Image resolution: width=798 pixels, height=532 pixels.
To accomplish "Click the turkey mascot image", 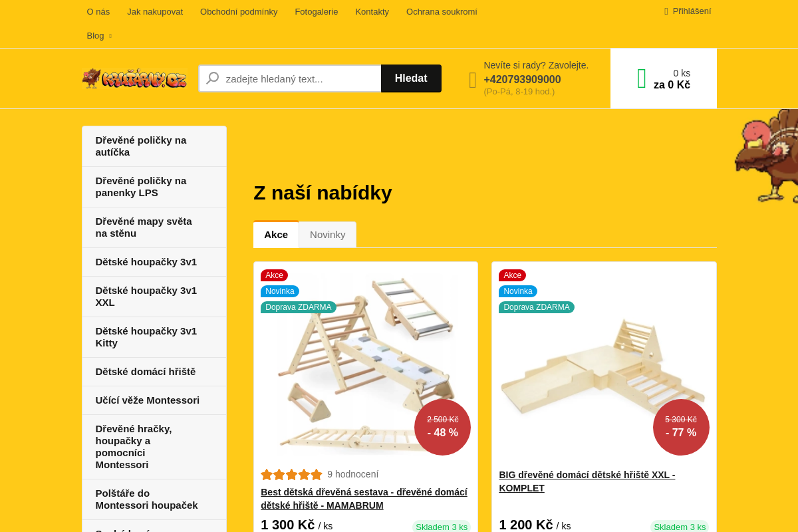I will pyautogui.click(x=766, y=156).
